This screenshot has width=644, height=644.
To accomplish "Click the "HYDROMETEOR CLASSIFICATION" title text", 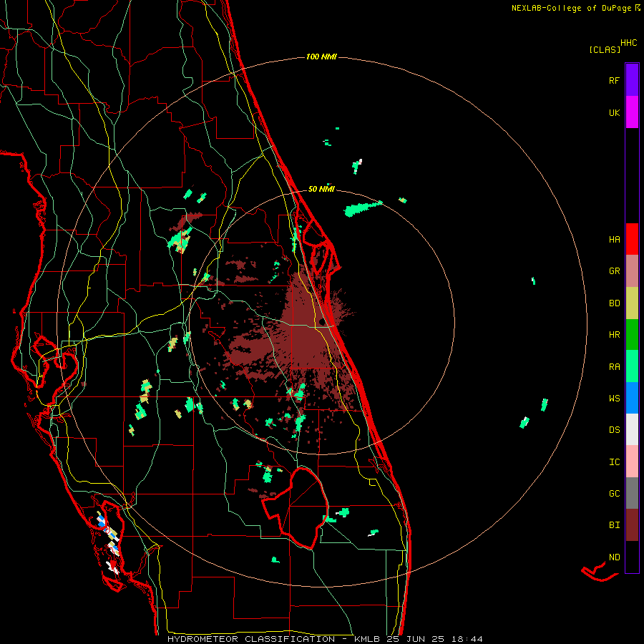I will coord(251,639).
